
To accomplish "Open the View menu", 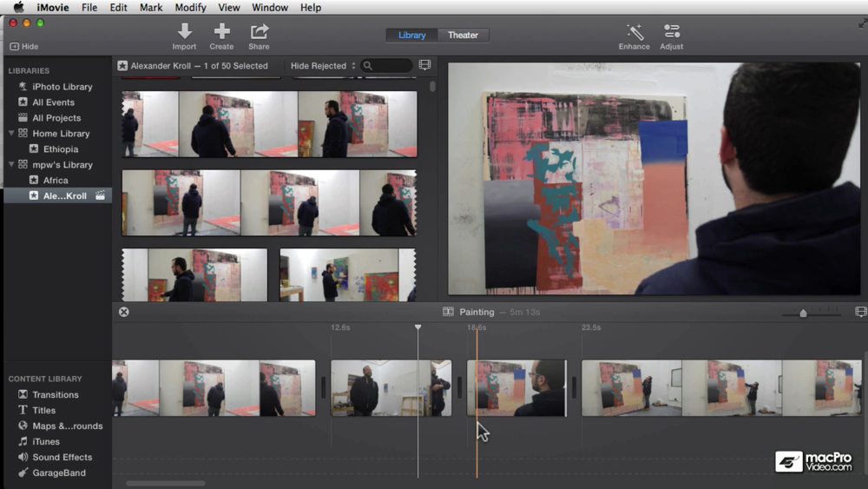I will click(228, 7).
